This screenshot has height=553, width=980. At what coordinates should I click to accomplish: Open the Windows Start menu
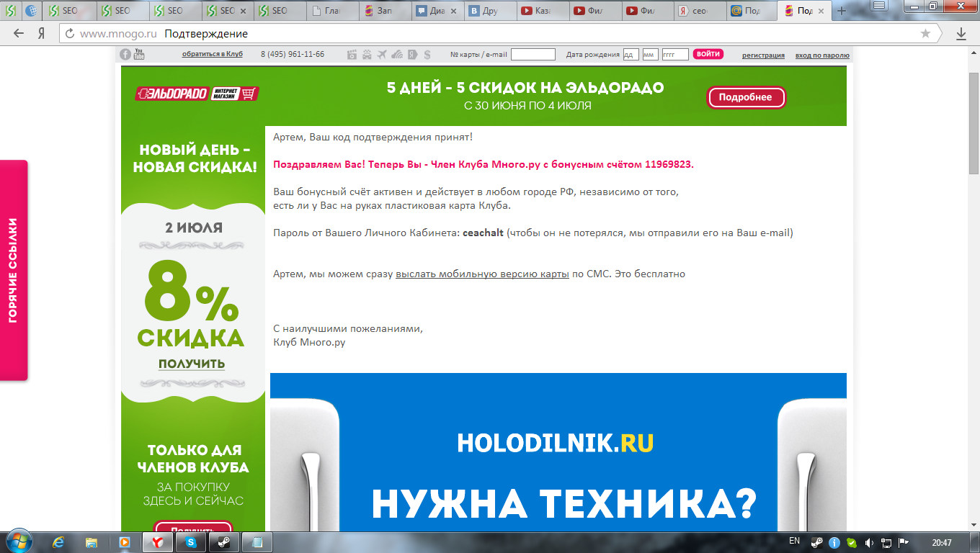18,541
